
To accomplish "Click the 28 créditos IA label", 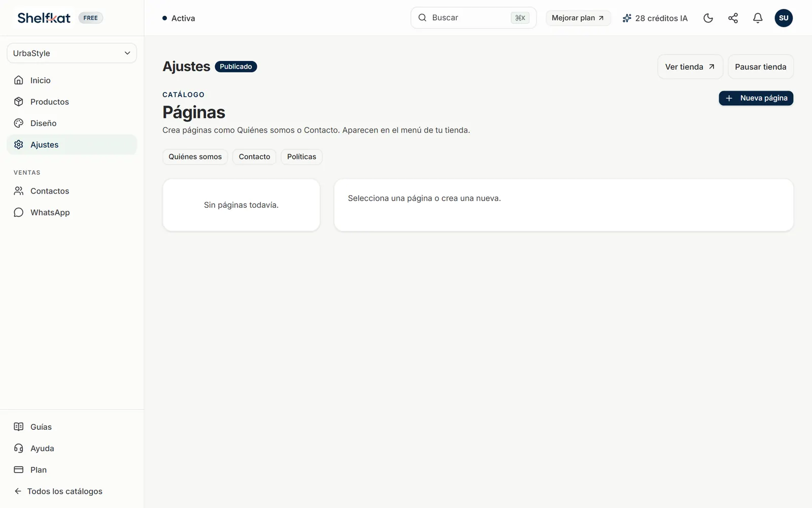I will tap(661, 18).
